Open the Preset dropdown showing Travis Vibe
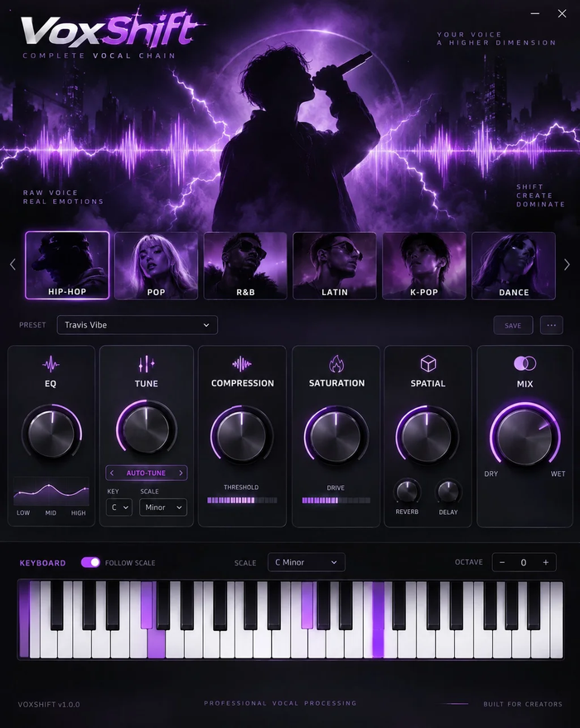The height and width of the screenshot is (728, 580). point(138,325)
